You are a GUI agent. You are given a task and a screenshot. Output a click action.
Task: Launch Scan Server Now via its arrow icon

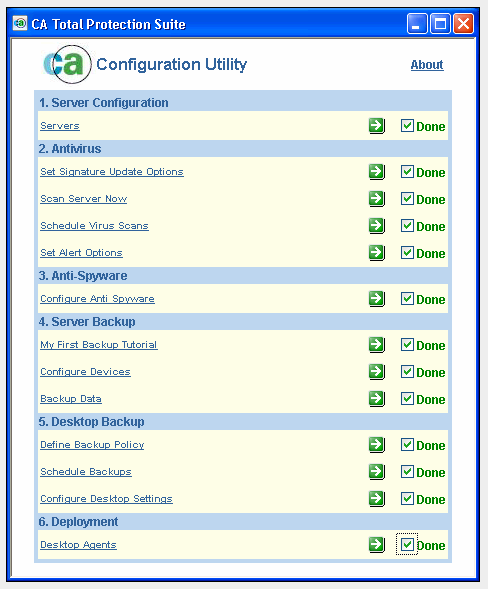coord(377,199)
